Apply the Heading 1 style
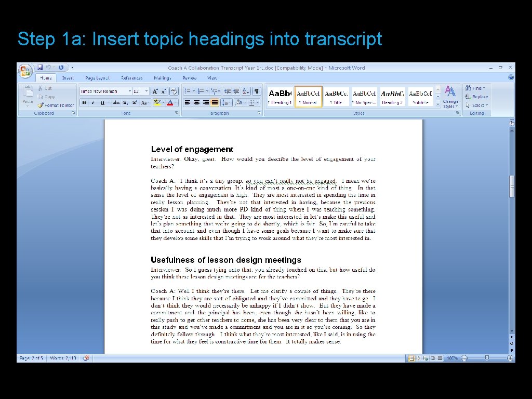This screenshot has height=399, width=532. click(x=280, y=97)
